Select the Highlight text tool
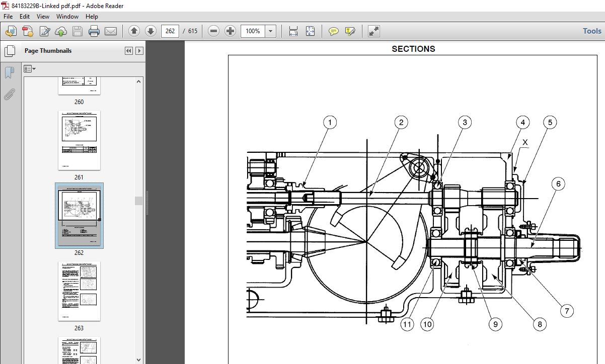605x364 pixels. (350, 31)
